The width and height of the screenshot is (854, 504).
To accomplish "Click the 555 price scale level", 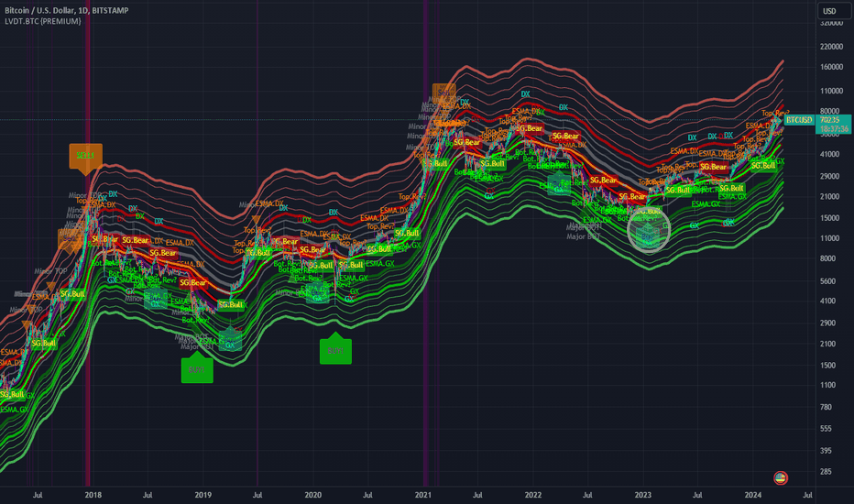I will (826, 429).
